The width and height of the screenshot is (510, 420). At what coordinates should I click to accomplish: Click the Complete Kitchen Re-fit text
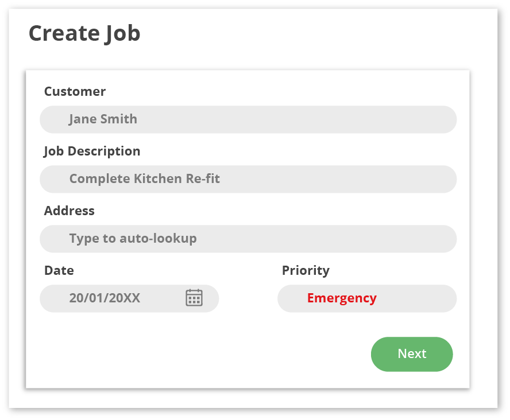[x=144, y=179]
